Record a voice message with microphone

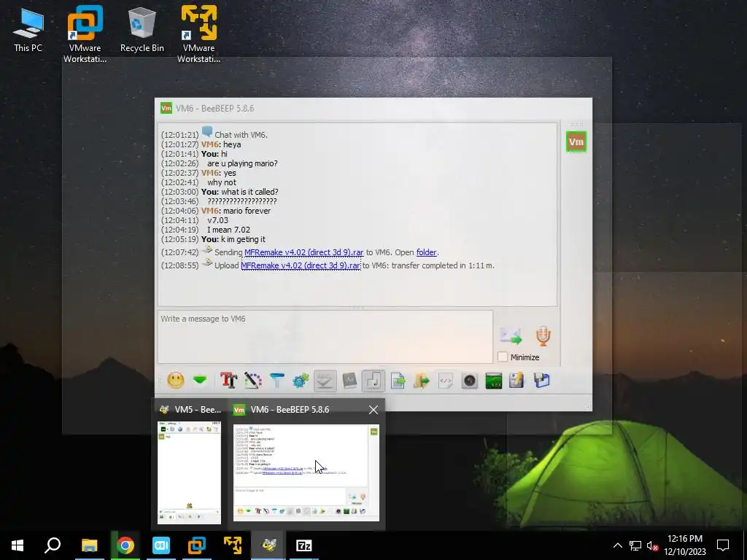tap(543, 335)
